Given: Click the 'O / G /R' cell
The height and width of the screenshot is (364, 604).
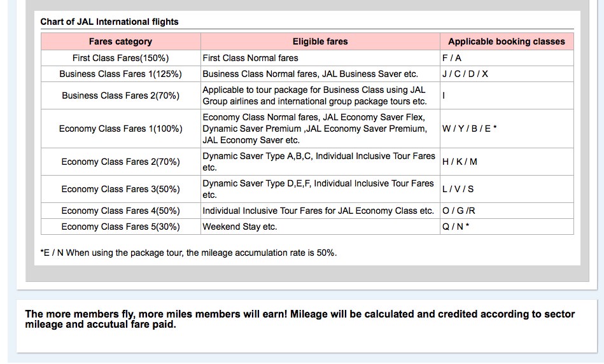Looking at the screenshot, I should tap(507, 211).
